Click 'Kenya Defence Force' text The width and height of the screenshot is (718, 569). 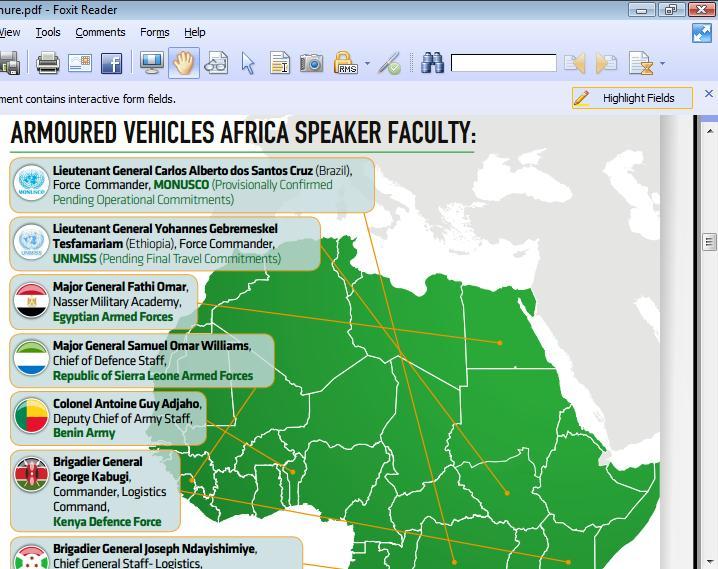click(x=107, y=522)
